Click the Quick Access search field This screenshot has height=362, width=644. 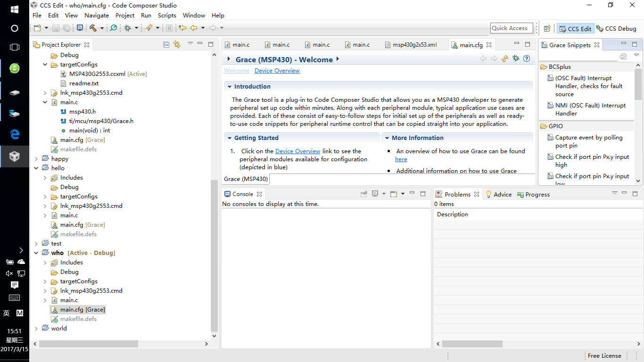512,28
